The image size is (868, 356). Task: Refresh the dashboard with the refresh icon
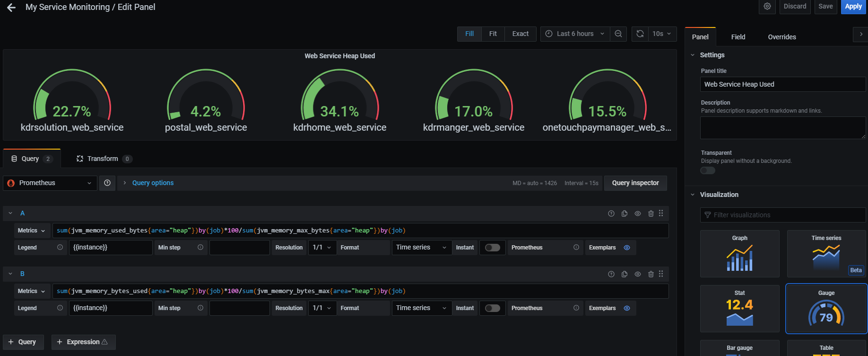pyautogui.click(x=640, y=34)
